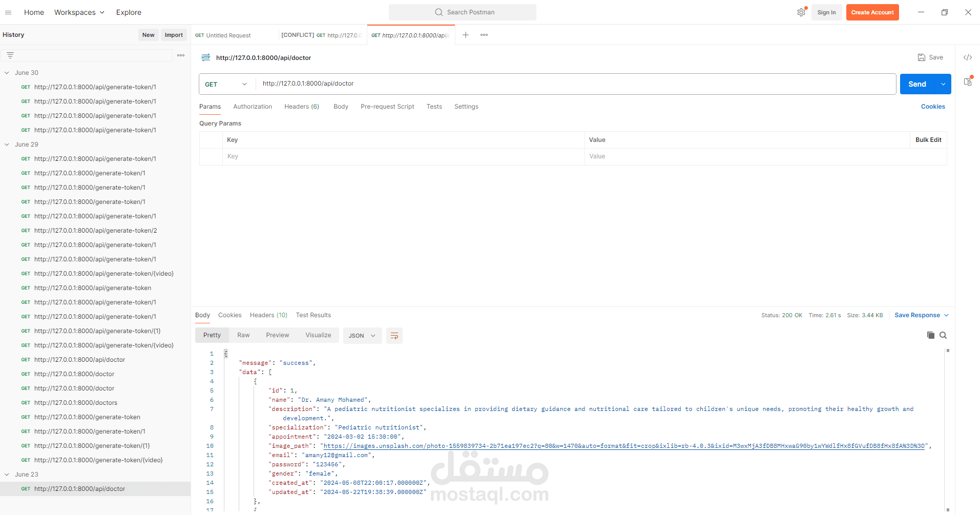Switch response view to Raw
980x515 pixels.
(243, 335)
